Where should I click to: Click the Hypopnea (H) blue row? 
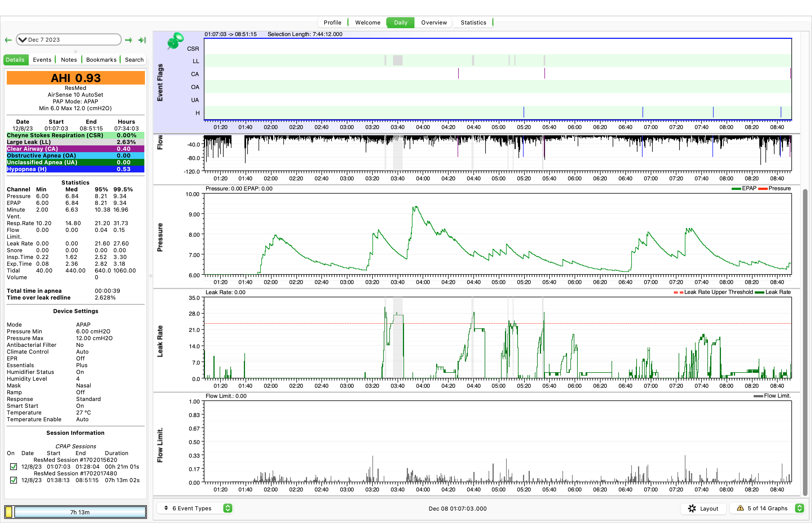tap(76, 169)
